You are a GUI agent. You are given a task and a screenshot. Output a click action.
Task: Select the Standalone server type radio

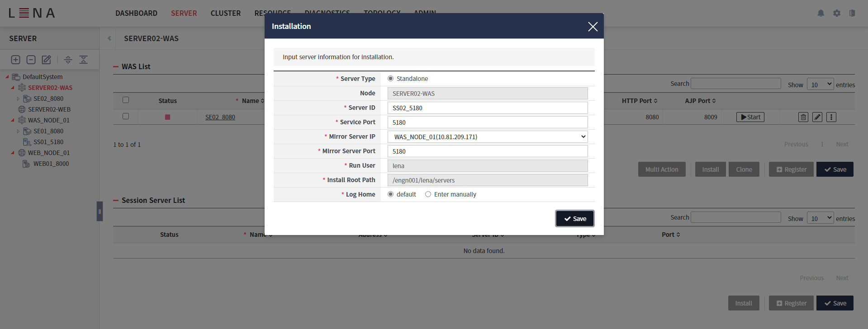point(391,79)
